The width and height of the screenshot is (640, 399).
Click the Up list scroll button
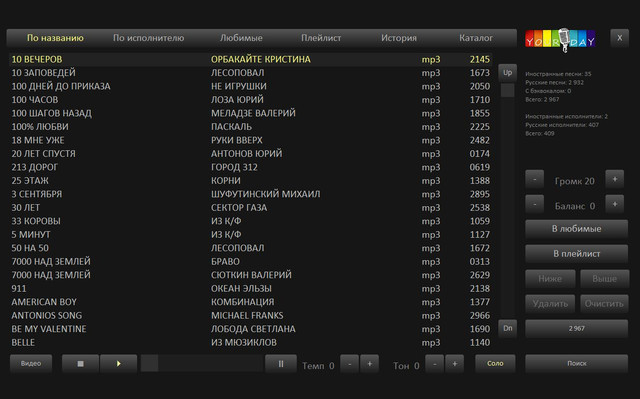[x=507, y=73]
